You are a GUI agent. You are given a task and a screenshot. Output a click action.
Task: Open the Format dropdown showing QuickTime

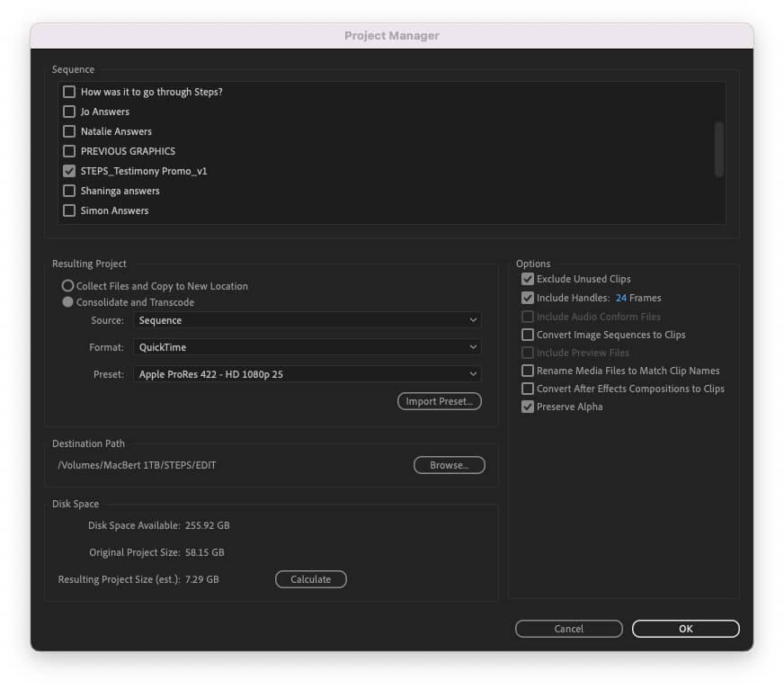point(307,347)
